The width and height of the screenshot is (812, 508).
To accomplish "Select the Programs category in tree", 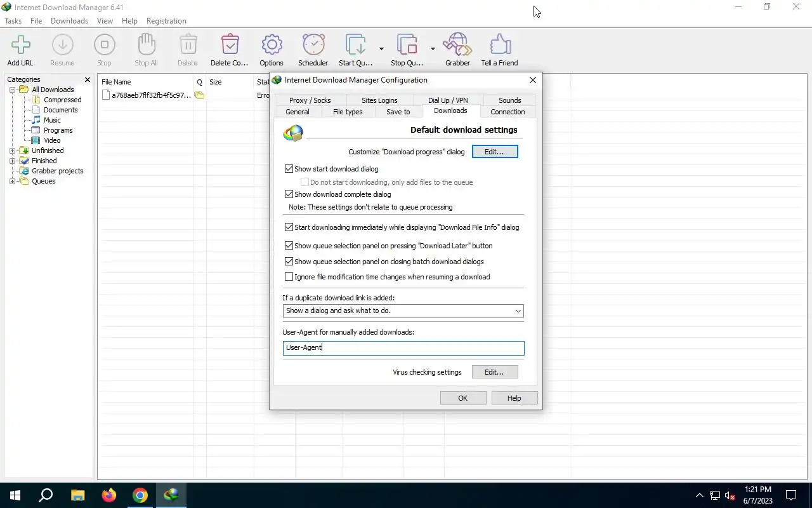I will point(58,130).
